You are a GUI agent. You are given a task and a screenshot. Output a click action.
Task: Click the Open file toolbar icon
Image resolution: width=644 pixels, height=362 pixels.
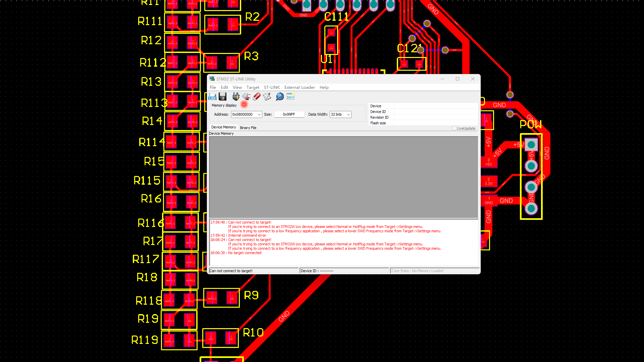tap(212, 97)
